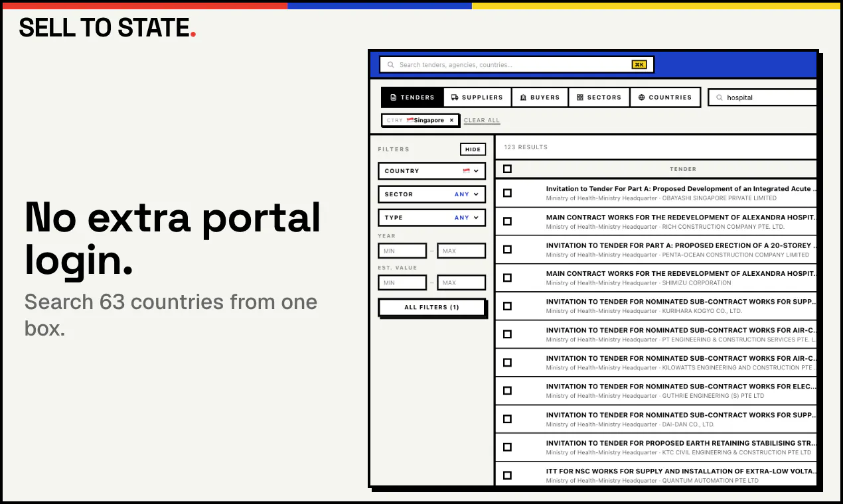The image size is (843, 504).
Task: Click the Est. Value MIN input field
Action: [402, 283]
